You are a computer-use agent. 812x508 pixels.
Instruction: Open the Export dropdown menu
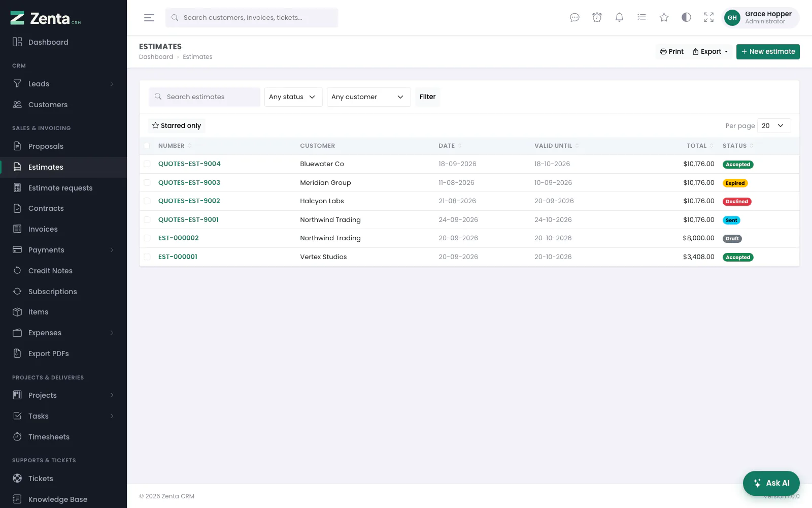(x=710, y=52)
